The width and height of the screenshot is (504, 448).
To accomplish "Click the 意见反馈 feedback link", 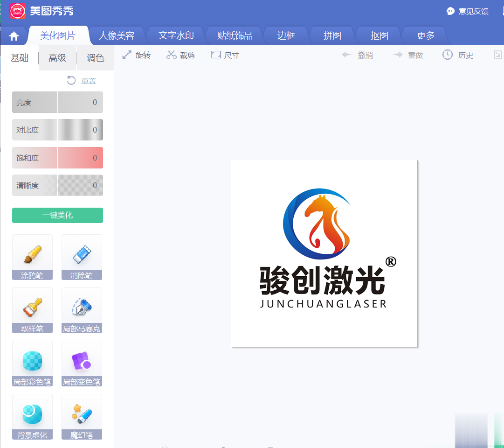I will 468,11.
